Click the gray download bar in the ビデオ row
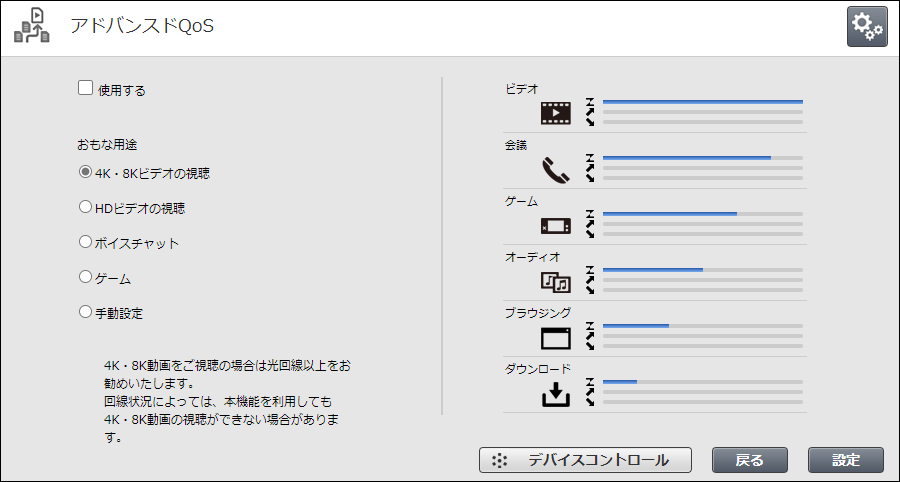The image size is (900, 482). tap(703, 122)
